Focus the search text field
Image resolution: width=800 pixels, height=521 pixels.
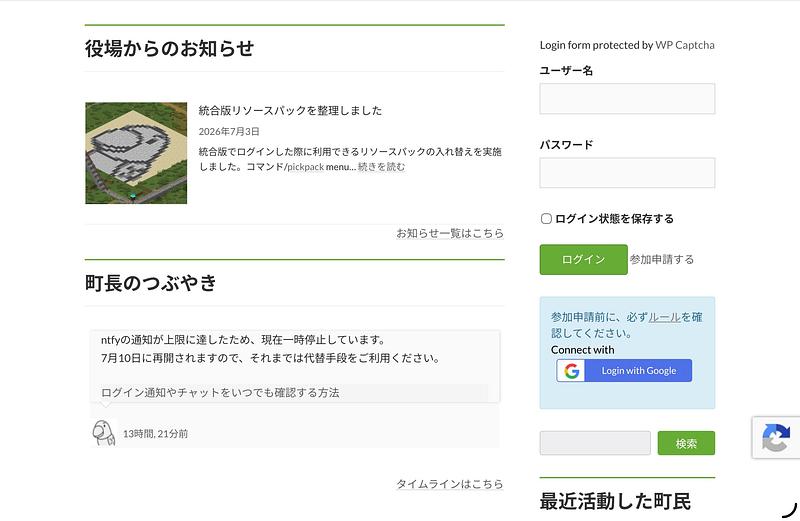595,443
